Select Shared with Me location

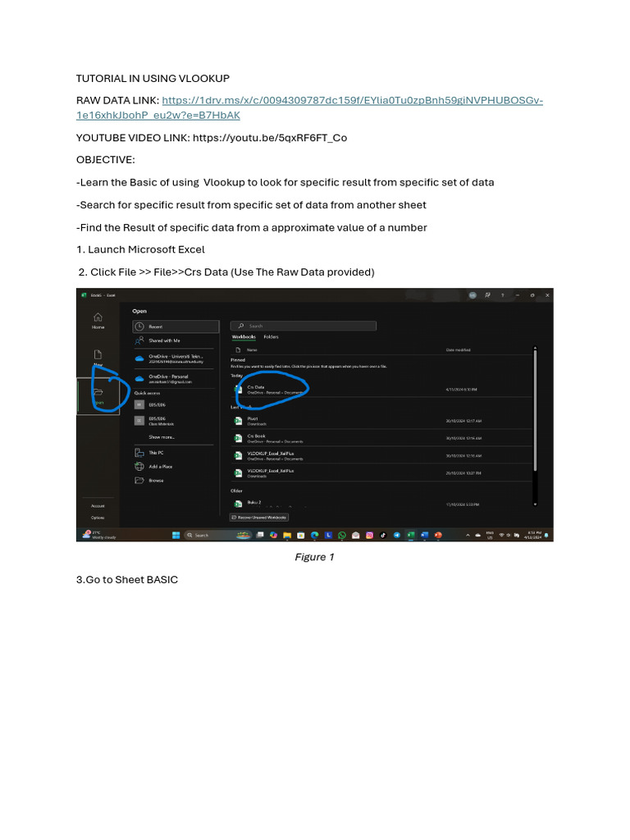(176, 340)
